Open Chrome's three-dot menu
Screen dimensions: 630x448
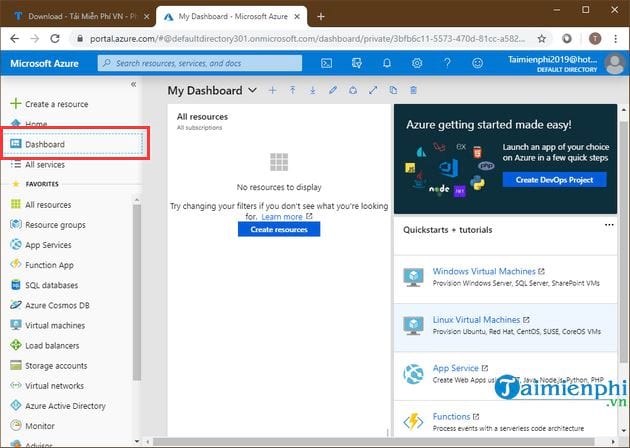click(616, 39)
